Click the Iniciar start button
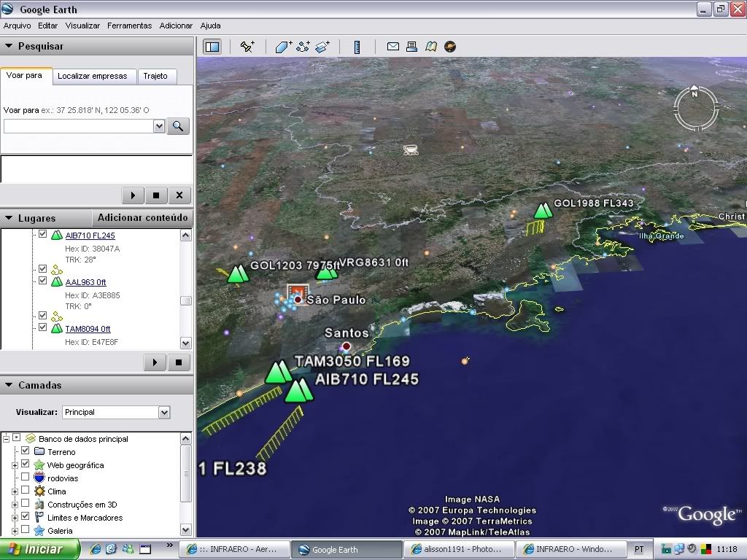 point(39,549)
